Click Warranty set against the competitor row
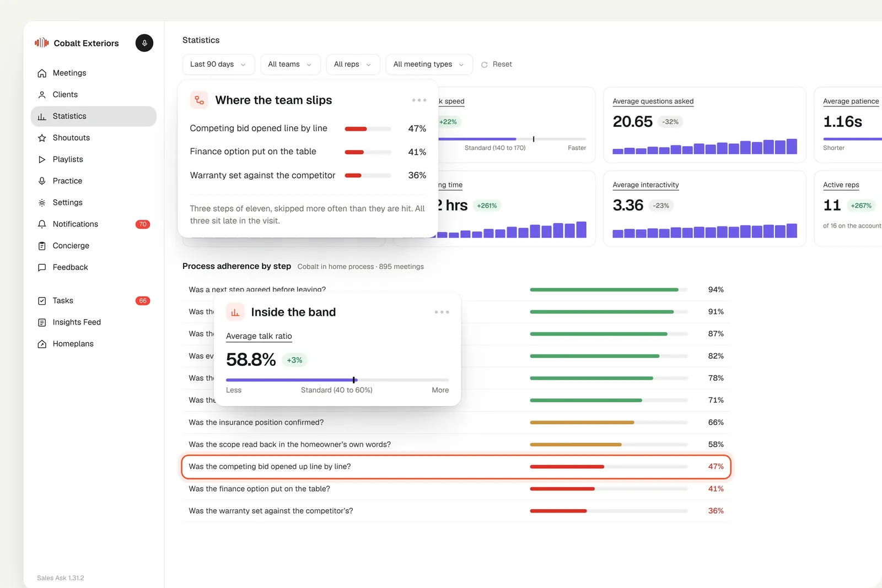882x588 pixels. (x=308, y=175)
